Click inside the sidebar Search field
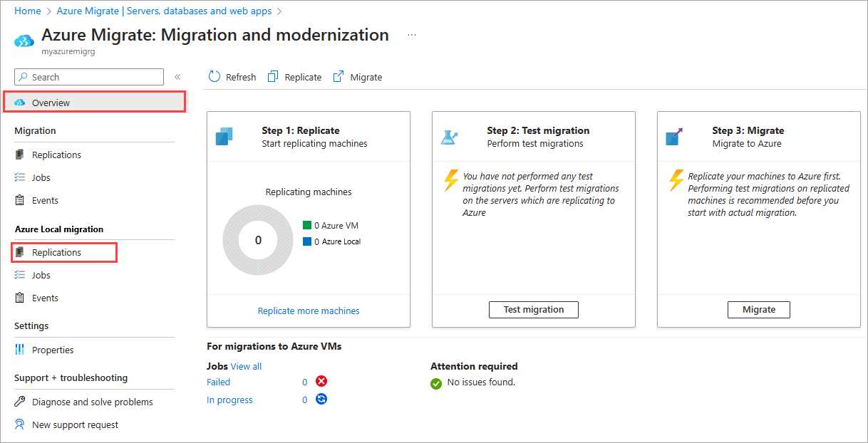 coord(88,76)
